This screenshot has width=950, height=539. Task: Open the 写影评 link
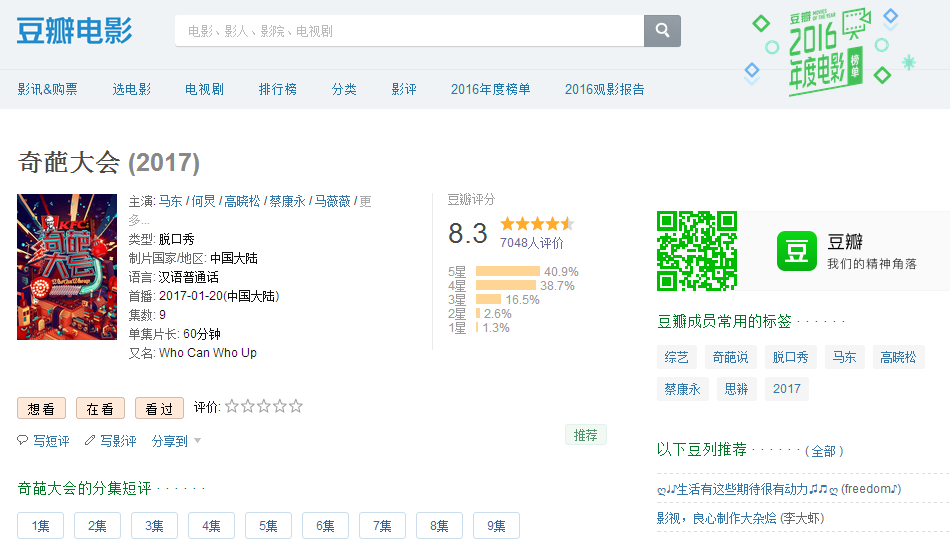pyautogui.click(x=118, y=441)
